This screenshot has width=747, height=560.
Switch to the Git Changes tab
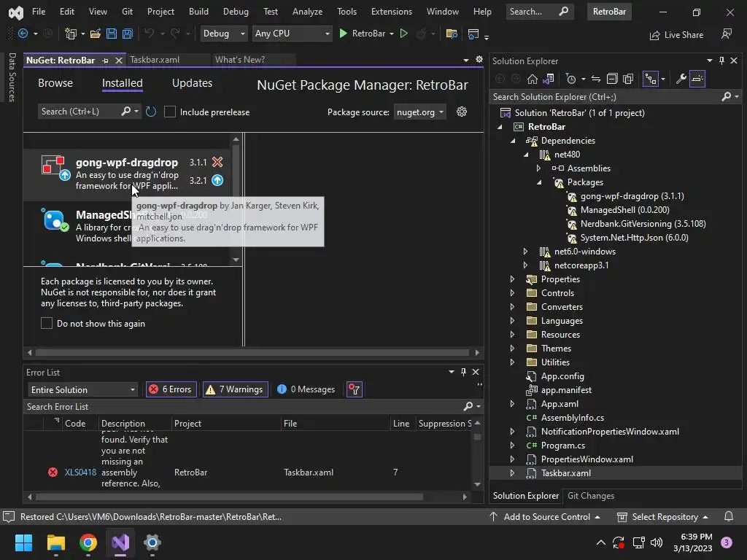[x=591, y=496]
